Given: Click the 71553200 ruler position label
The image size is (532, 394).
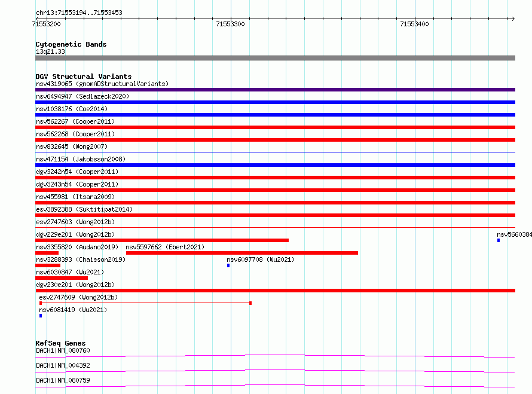Looking at the screenshot, I should tap(46, 24).
